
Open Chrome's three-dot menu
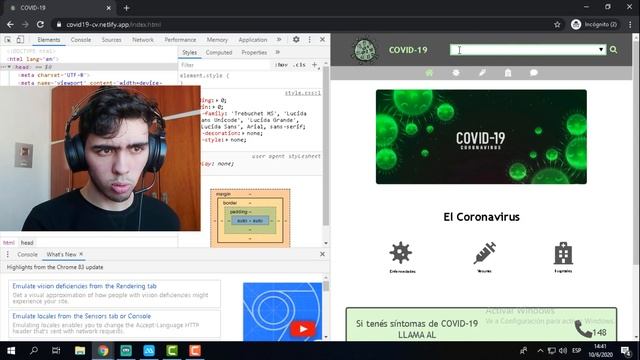(631, 24)
